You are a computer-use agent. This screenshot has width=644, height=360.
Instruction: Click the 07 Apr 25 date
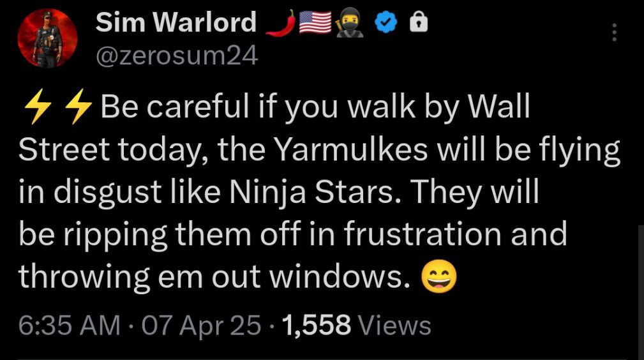201,326
